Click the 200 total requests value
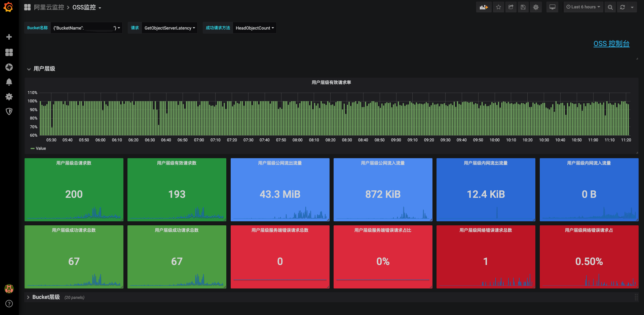Image resolution: width=644 pixels, height=315 pixels. (x=74, y=194)
